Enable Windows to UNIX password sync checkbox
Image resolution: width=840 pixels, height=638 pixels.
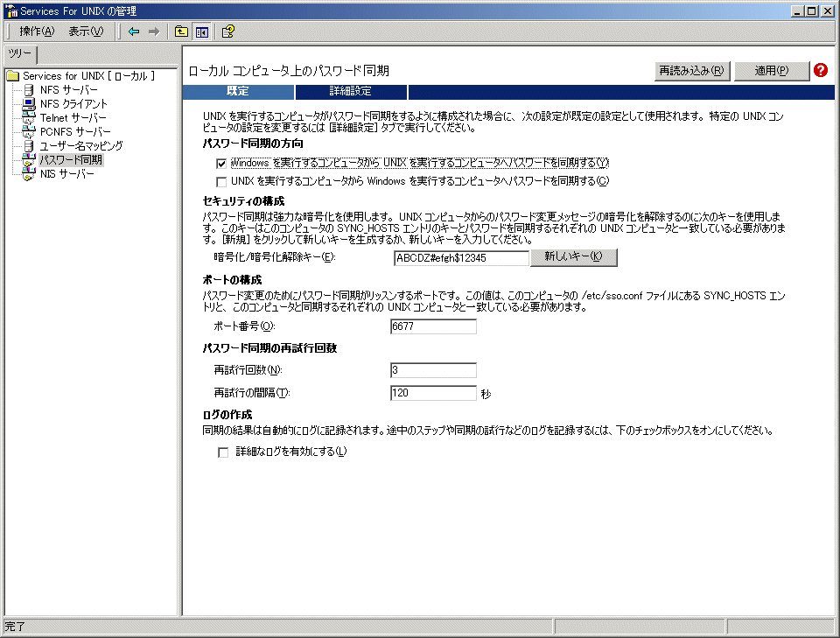click(221, 164)
